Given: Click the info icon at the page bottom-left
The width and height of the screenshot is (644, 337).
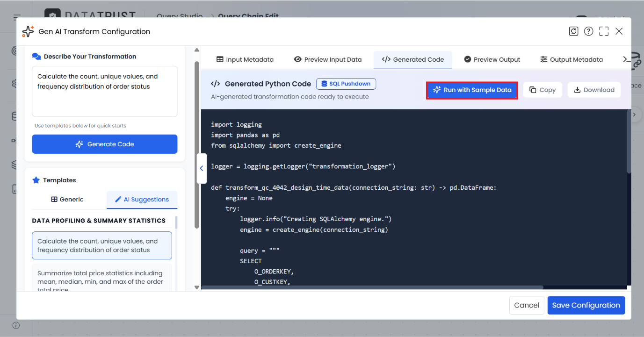Looking at the screenshot, I should coord(16,325).
